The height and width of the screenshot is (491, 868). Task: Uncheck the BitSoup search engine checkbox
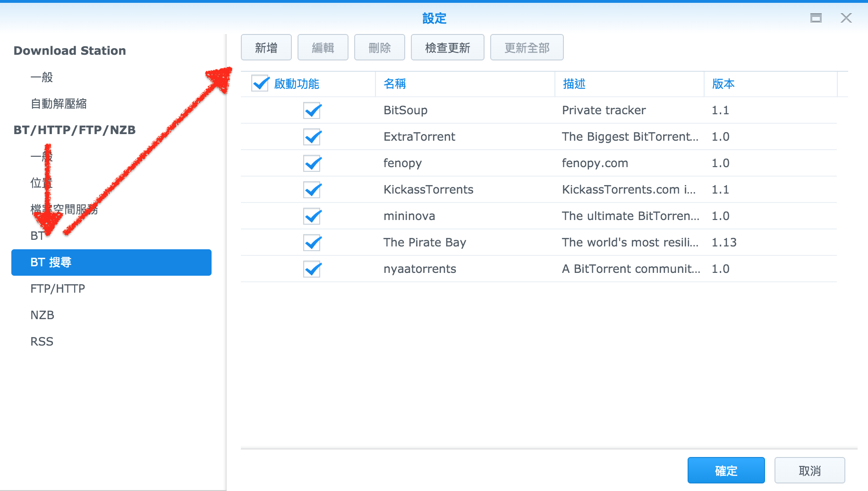point(312,110)
